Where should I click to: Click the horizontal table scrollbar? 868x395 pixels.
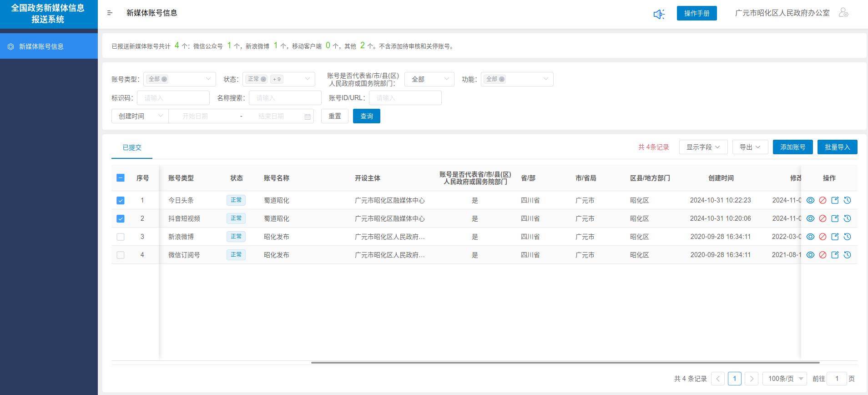pos(565,363)
